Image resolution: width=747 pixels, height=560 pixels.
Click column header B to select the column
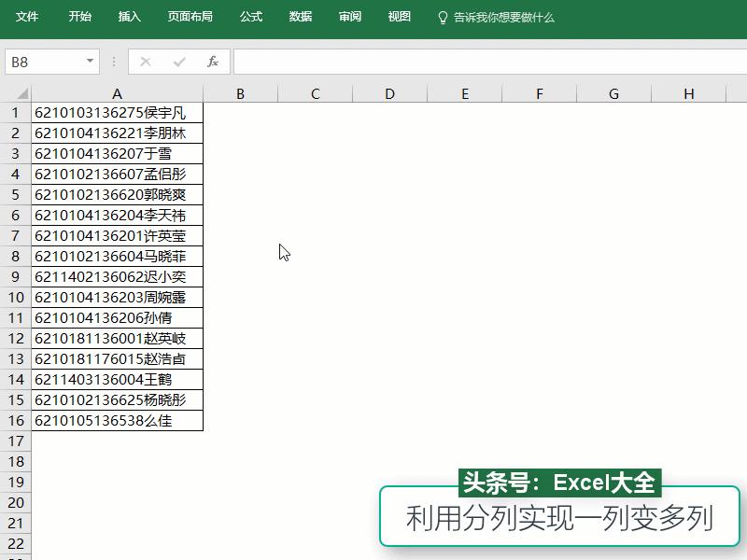pos(240,93)
